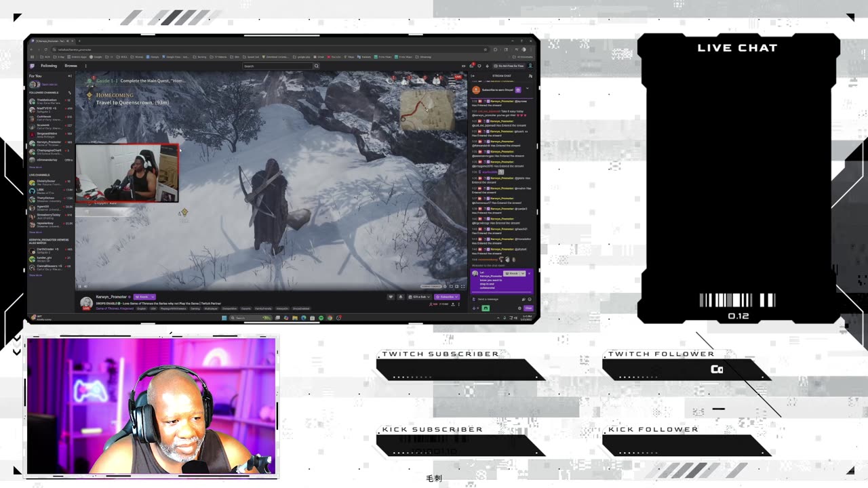Collapse the For You sidebar
The width and height of the screenshot is (868, 488).
[70, 76]
